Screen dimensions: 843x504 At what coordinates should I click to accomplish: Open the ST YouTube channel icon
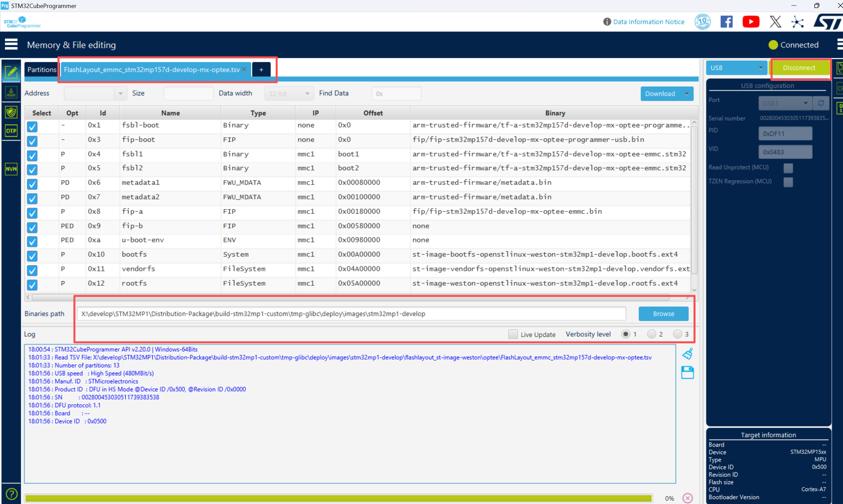[x=750, y=22]
